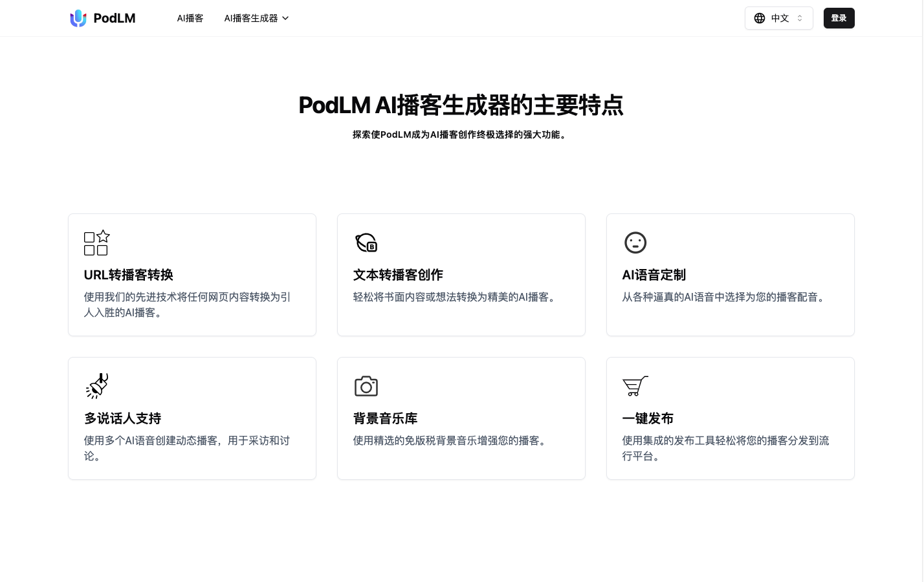Select the 一键发布 heading
This screenshot has height=582, width=924.
(648, 418)
